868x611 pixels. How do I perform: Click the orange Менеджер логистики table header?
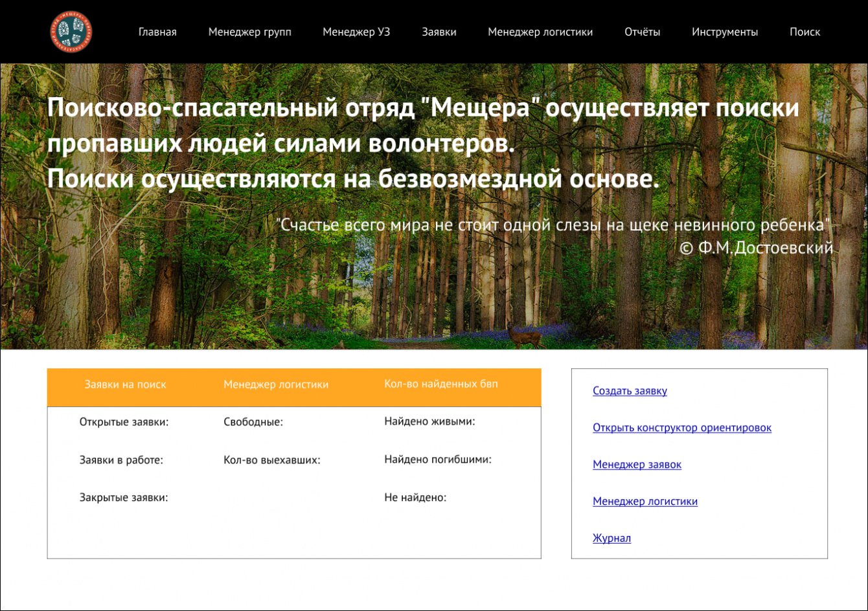[276, 384]
